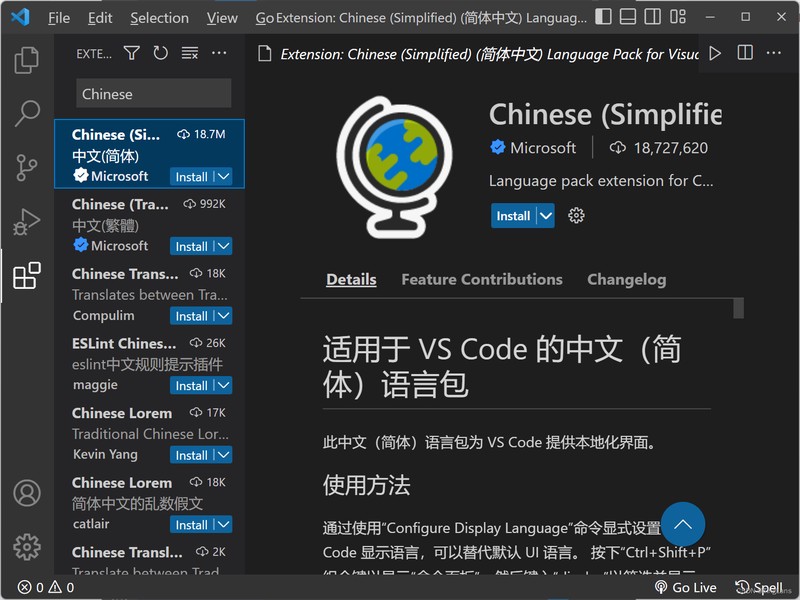This screenshot has width=800, height=600.
Task: Select the Extension: Chinese (Simplified) editor tab
Action: click(477, 54)
